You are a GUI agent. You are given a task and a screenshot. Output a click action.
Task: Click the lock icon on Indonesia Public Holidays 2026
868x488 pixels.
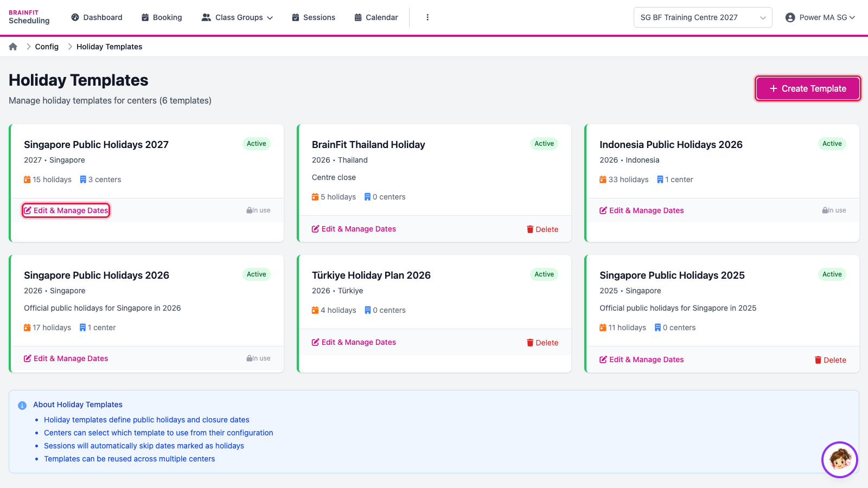click(x=825, y=210)
